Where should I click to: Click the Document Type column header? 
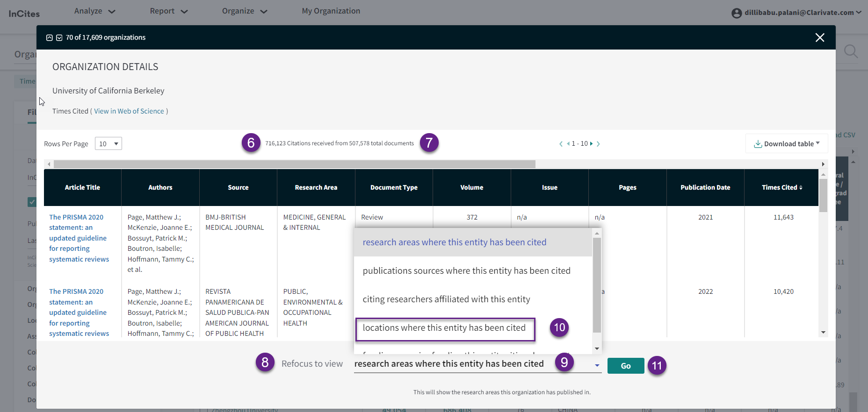(x=394, y=187)
